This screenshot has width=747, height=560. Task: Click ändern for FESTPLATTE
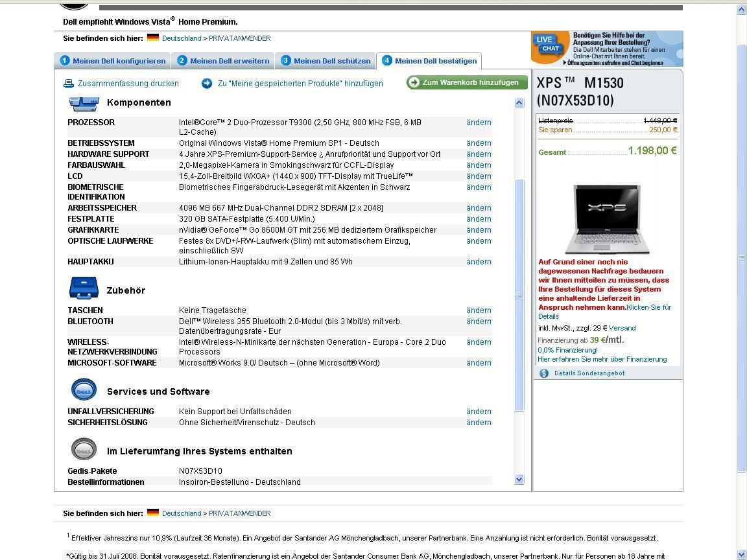[479, 219]
